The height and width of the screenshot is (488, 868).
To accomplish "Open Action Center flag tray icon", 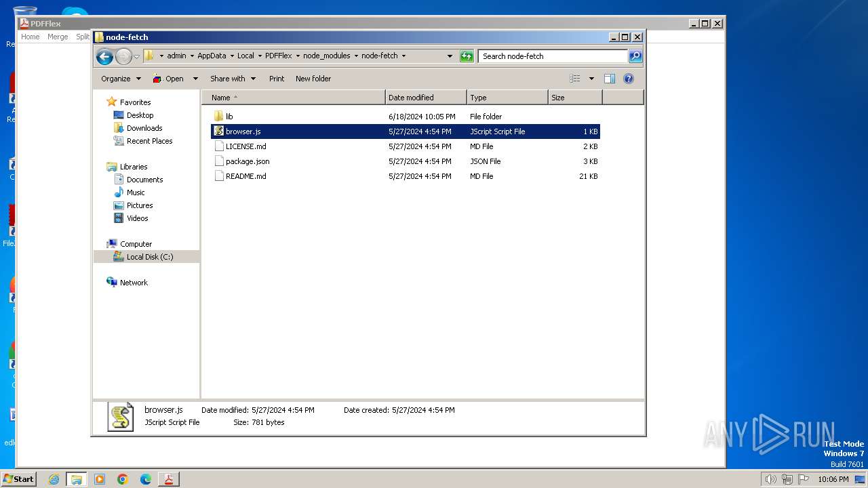I will click(804, 479).
